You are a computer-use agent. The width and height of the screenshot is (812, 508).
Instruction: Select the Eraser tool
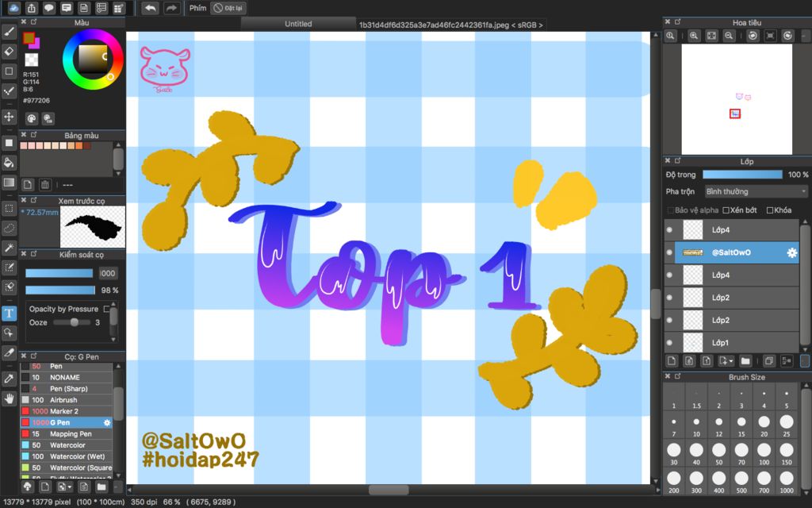[9, 52]
